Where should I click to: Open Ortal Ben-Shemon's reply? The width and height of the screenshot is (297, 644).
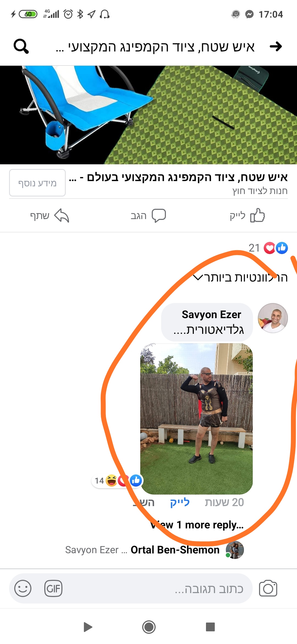(155, 550)
